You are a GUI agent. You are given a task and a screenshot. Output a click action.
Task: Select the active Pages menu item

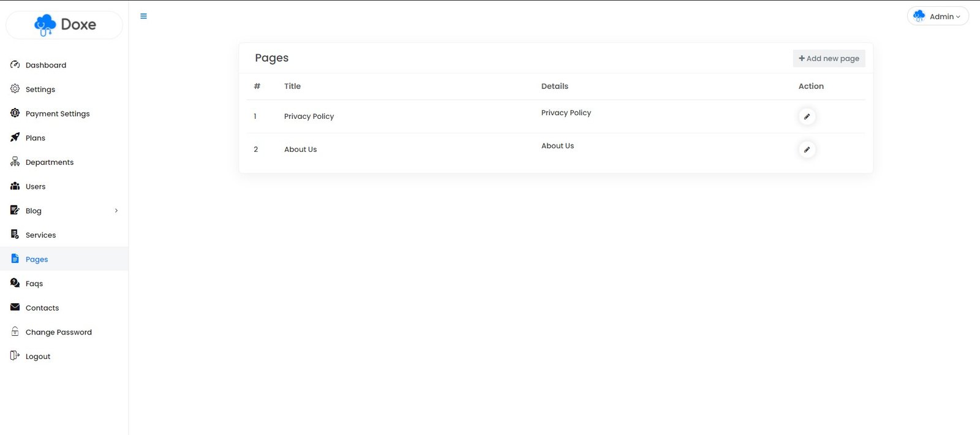[37, 259]
